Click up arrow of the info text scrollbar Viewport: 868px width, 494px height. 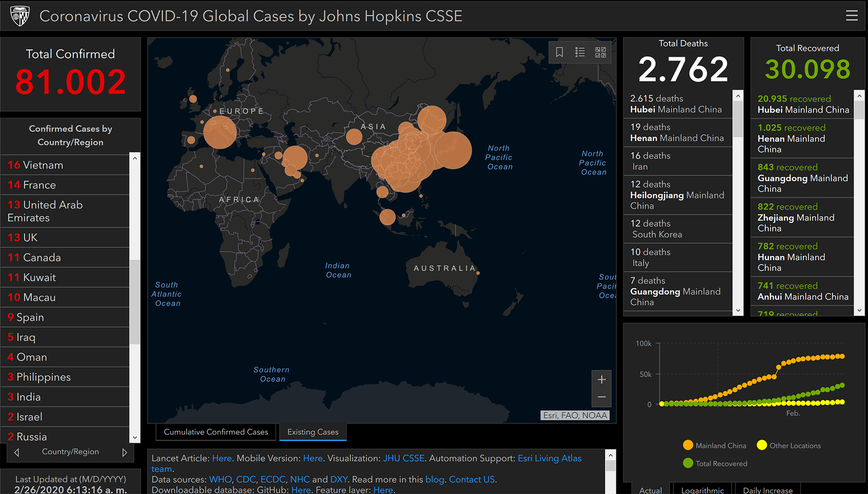pos(611,455)
